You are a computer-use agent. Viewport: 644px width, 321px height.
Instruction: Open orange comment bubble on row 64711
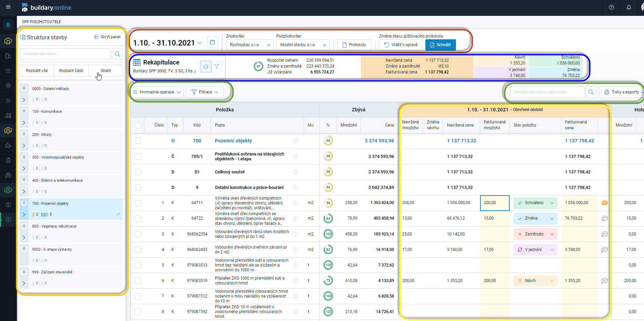[x=604, y=203]
